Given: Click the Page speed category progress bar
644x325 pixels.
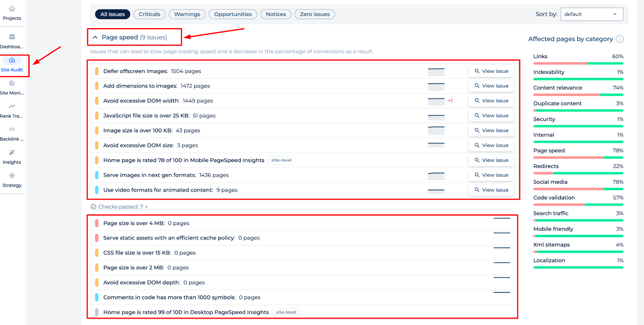Looking at the screenshot, I should pos(578,158).
